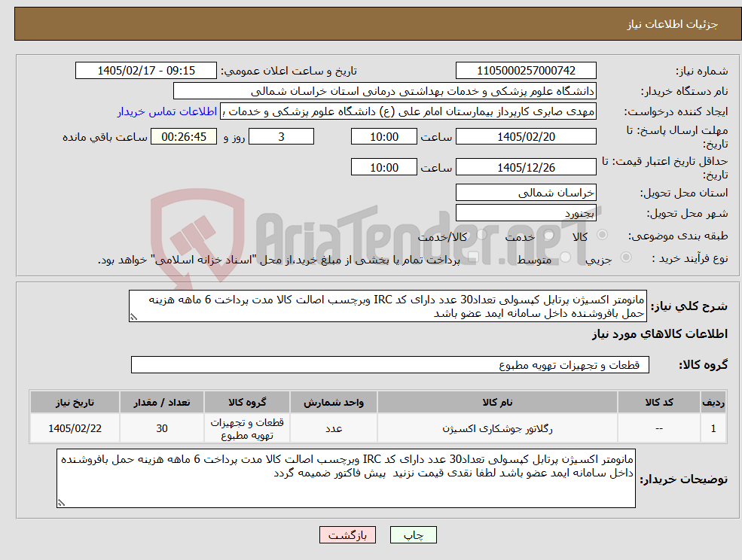
Task: Click the unit cell عدد
Action: pyautogui.click(x=334, y=428)
